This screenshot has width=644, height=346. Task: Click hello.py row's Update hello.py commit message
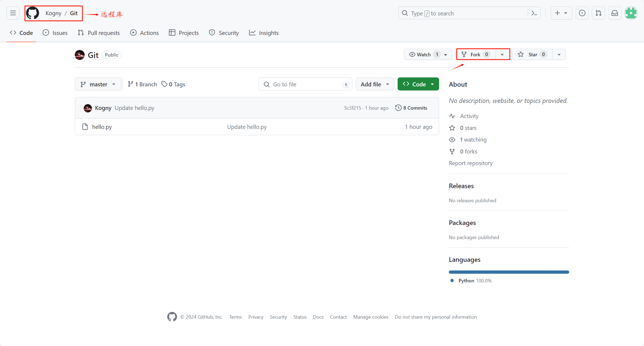247,127
